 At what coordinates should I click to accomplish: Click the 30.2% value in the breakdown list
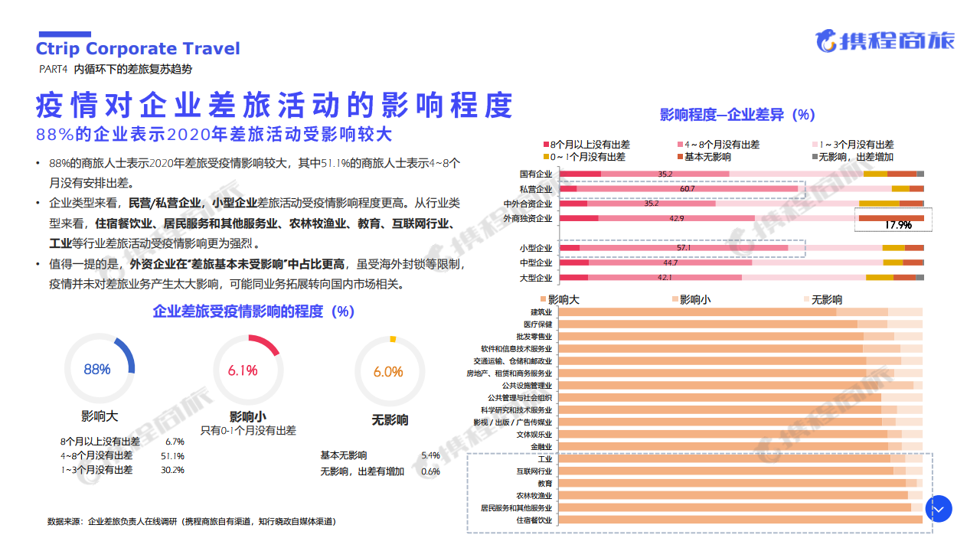(172, 470)
